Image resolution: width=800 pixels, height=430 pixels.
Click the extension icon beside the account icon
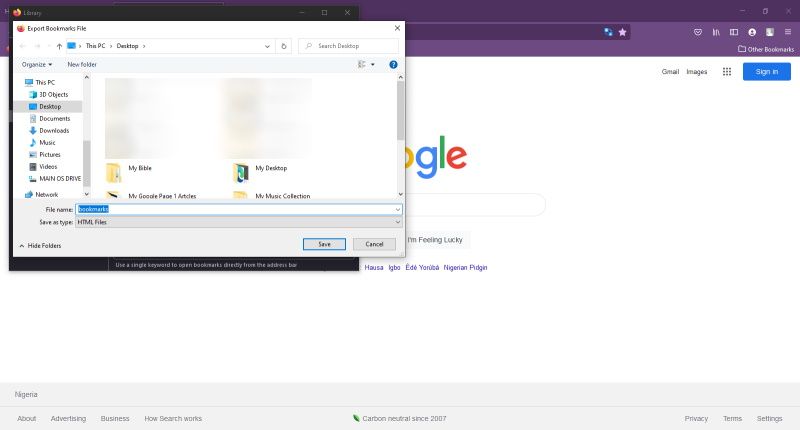(769, 32)
